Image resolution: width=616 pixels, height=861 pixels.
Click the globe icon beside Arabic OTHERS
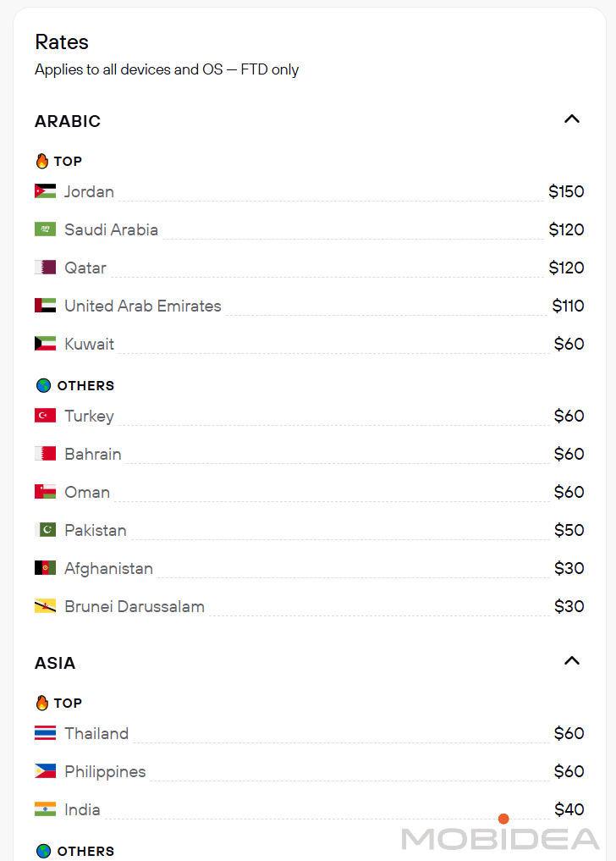coord(43,385)
